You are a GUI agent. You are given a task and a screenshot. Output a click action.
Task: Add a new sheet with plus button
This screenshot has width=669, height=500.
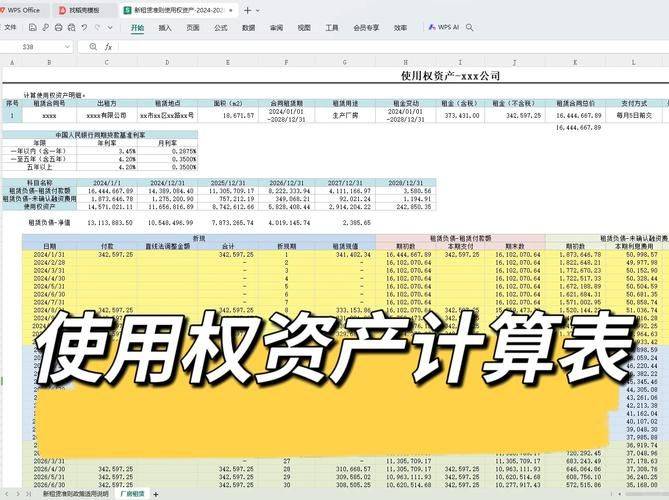[156, 494]
